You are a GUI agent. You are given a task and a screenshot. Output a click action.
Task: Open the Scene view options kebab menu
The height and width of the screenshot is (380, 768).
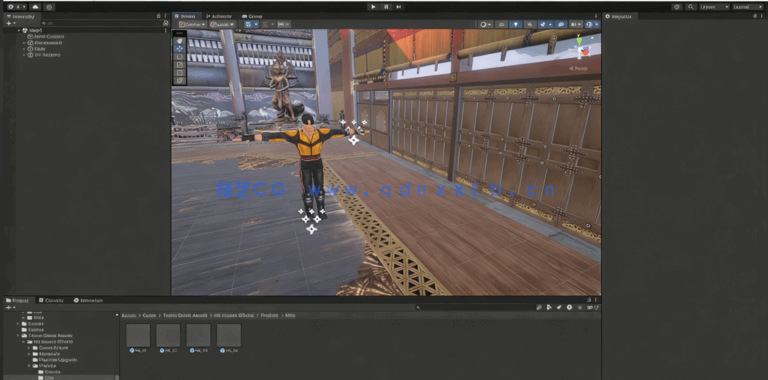(596, 16)
